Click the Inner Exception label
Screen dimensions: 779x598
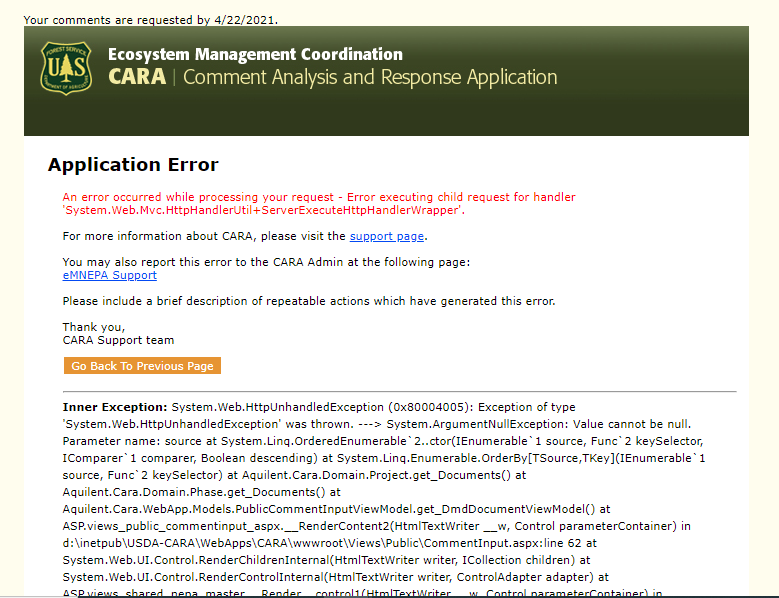coord(115,407)
